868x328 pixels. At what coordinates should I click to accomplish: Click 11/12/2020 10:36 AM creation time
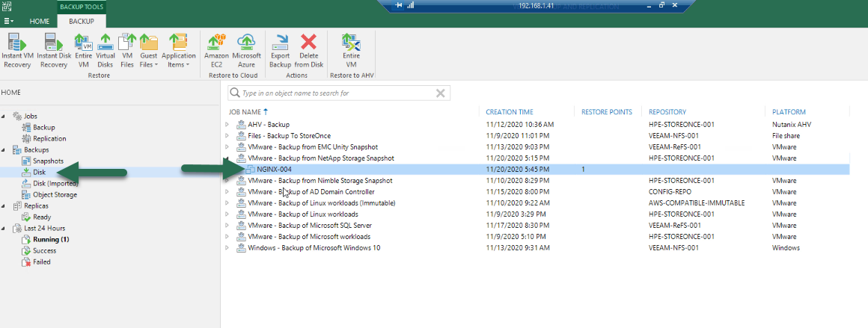coord(520,125)
